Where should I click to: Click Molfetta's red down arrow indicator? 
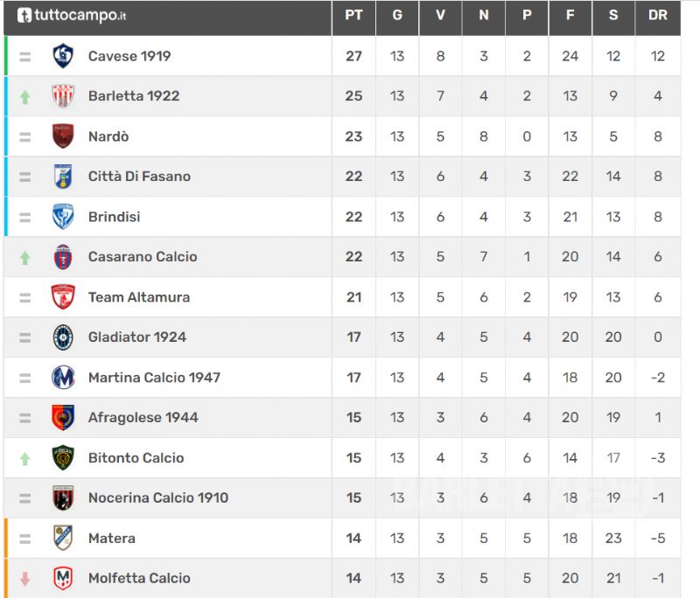point(25,579)
